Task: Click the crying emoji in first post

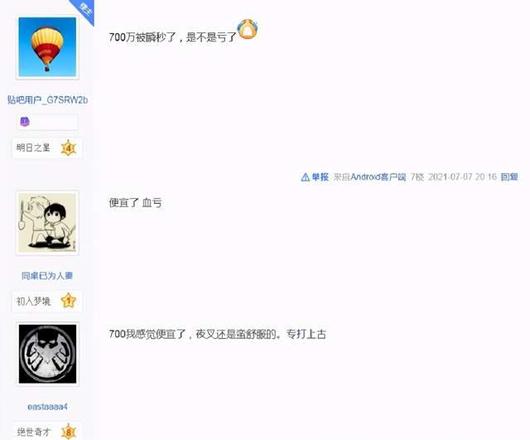Action: click(247, 29)
